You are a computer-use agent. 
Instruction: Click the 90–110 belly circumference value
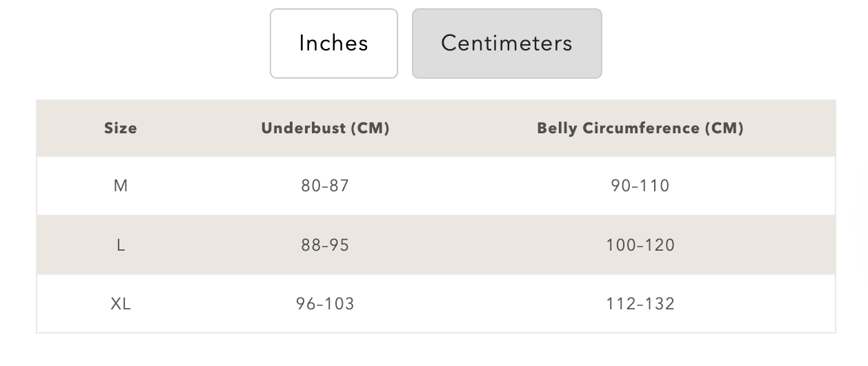(x=640, y=186)
